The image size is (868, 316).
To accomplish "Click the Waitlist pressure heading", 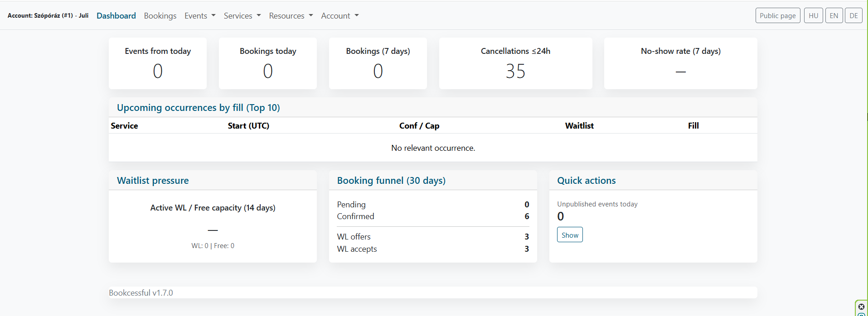I will point(153,181).
